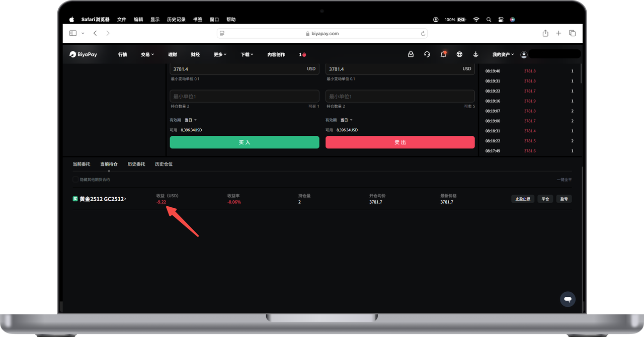Click the green 买入 button
This screenshot has height=337, width=644.
(245, 142)
